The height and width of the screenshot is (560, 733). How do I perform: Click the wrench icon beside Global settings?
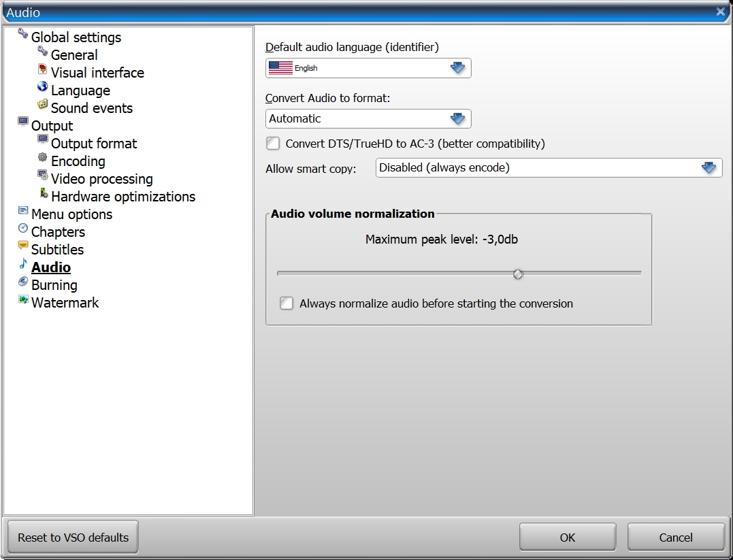point(23,33)
